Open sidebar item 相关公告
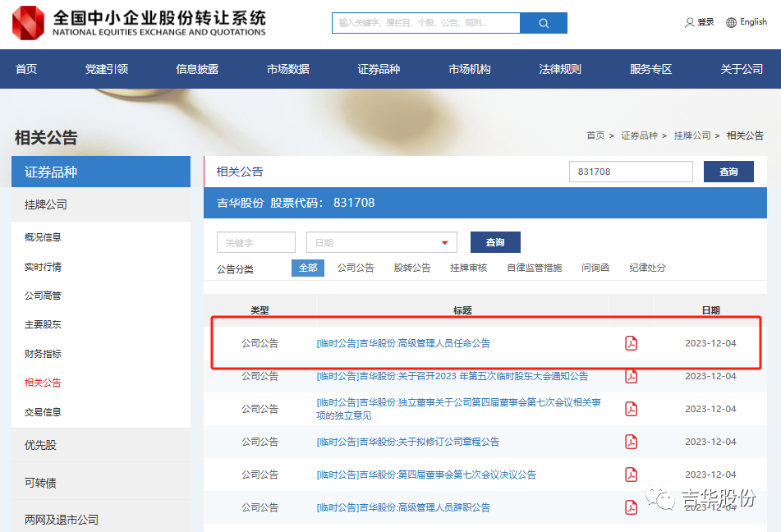The width and height of the screenshot is (781, 532). [x=43, y=383]
